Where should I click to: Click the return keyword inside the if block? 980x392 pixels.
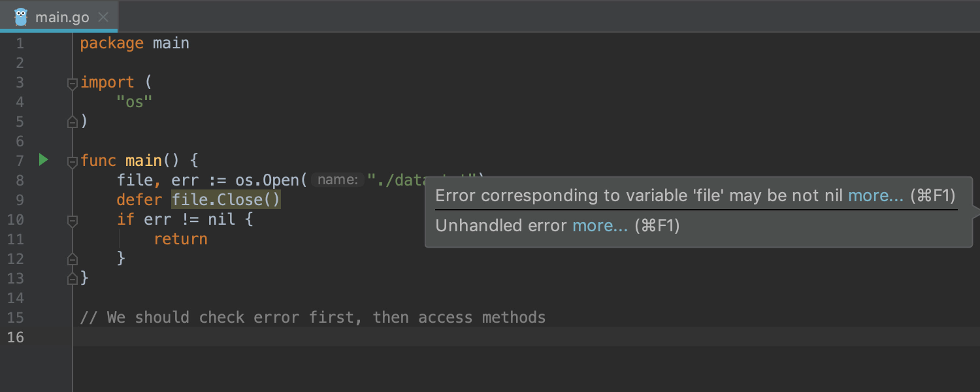coord(180,239)
